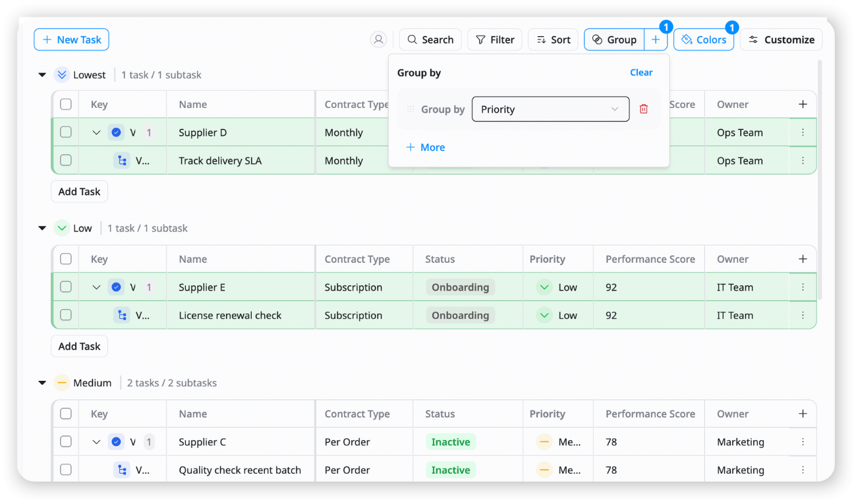Add a column in the Medium group table
856x504 pixels.
click(803, 414)
